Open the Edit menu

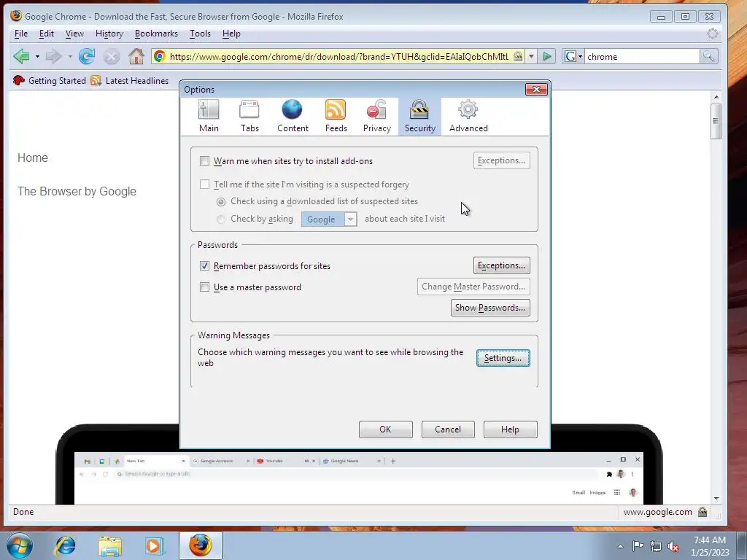(46, 34)
